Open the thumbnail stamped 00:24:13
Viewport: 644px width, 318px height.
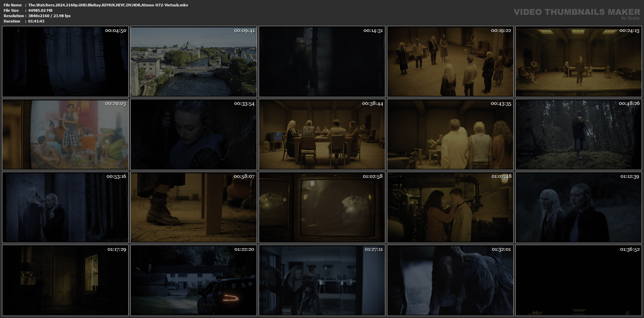coord(578,62)
